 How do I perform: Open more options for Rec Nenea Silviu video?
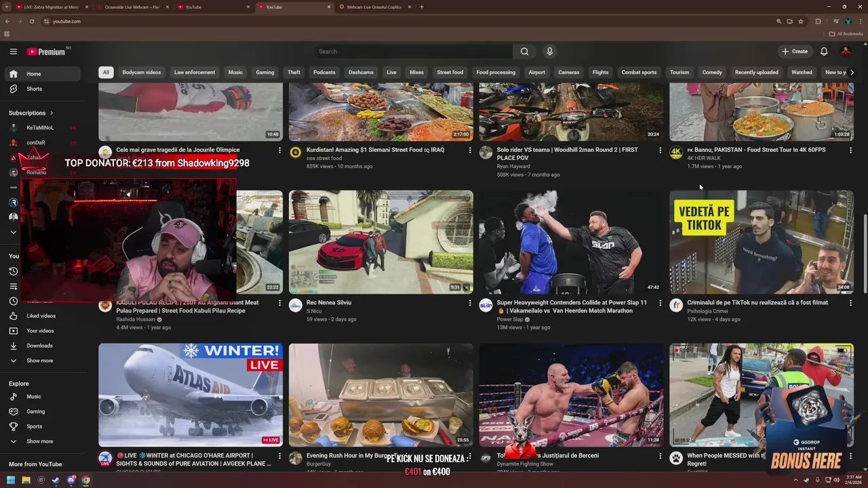click(x=470, y=303)
